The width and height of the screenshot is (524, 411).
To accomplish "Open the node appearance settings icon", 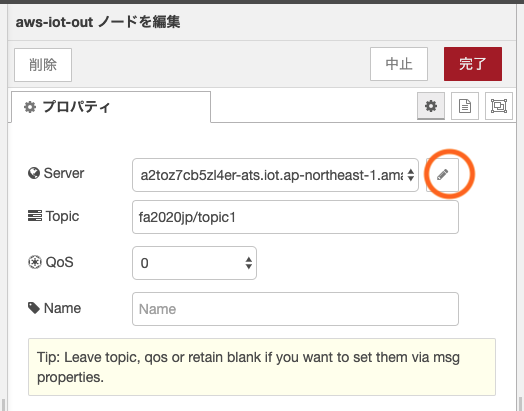I will click(x=499, y=106).
